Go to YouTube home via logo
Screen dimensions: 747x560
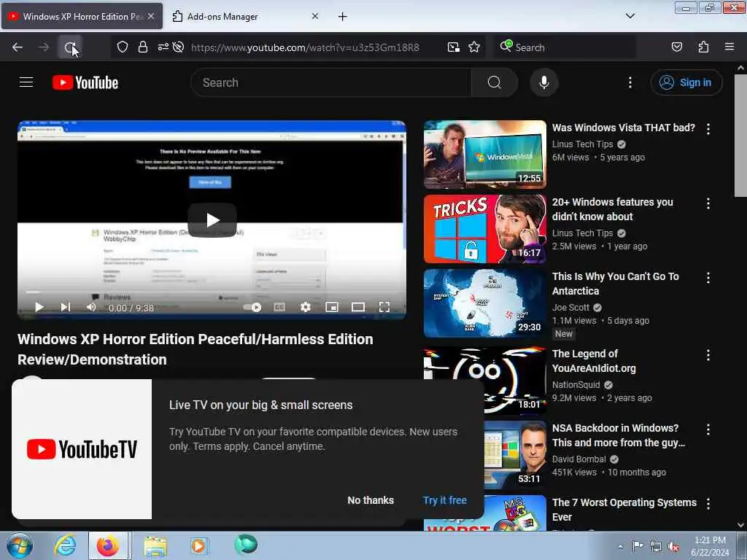85,82
